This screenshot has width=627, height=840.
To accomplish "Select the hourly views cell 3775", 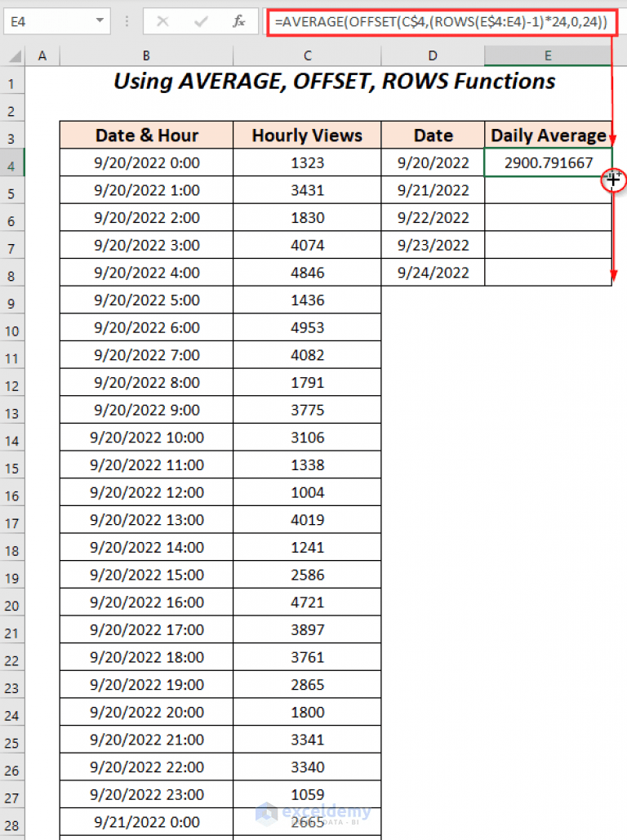I will [307, 410].
